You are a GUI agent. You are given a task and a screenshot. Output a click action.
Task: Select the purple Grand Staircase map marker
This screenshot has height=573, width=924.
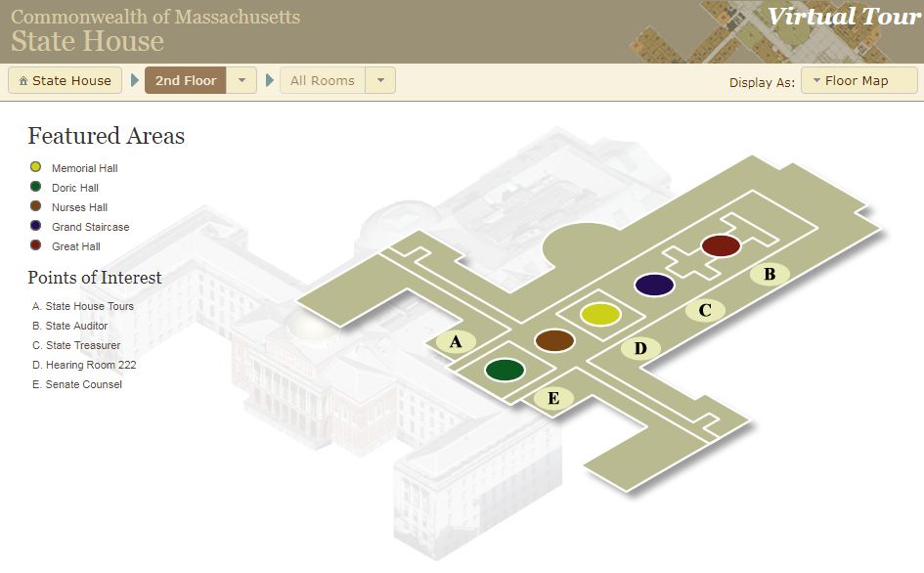(654, 285)
